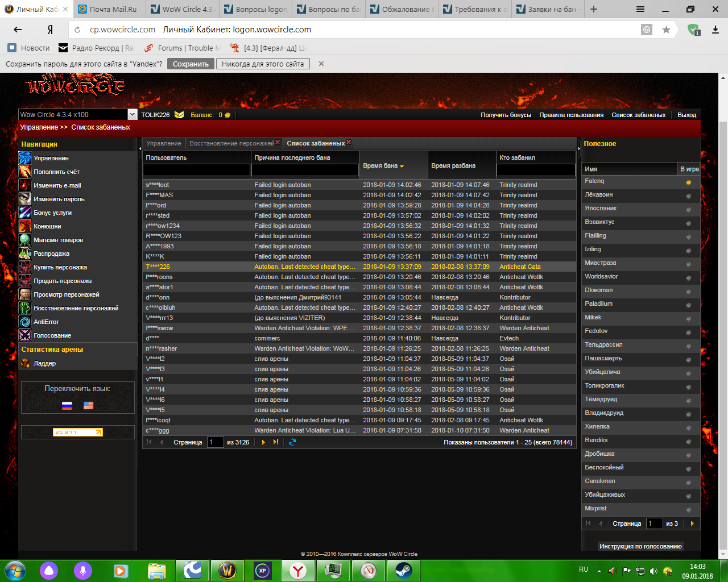Viewport: 728px width, 582px height.
Task: Click the Голосование sidebar icon
Action: 25,335
